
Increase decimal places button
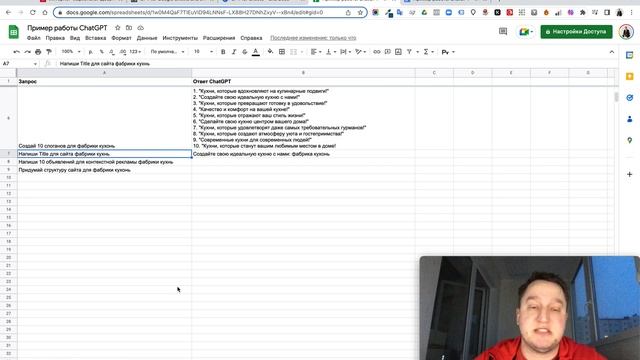point(123,52)
